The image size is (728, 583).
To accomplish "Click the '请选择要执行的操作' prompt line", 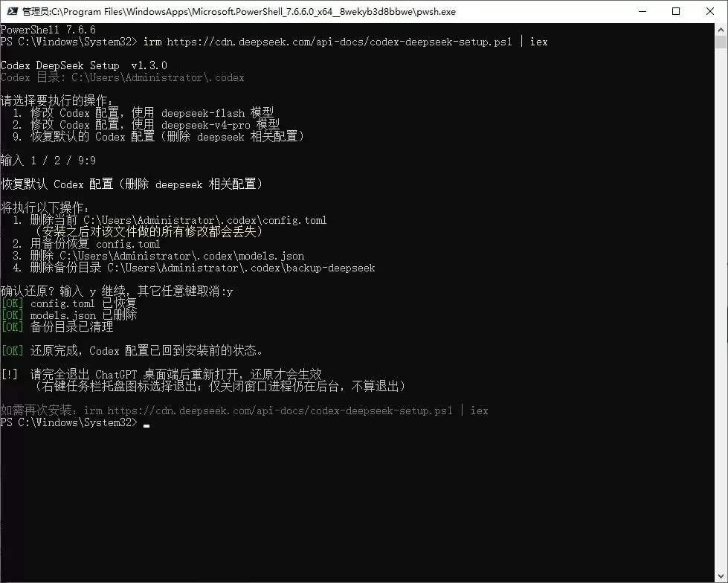I will 57,100.
